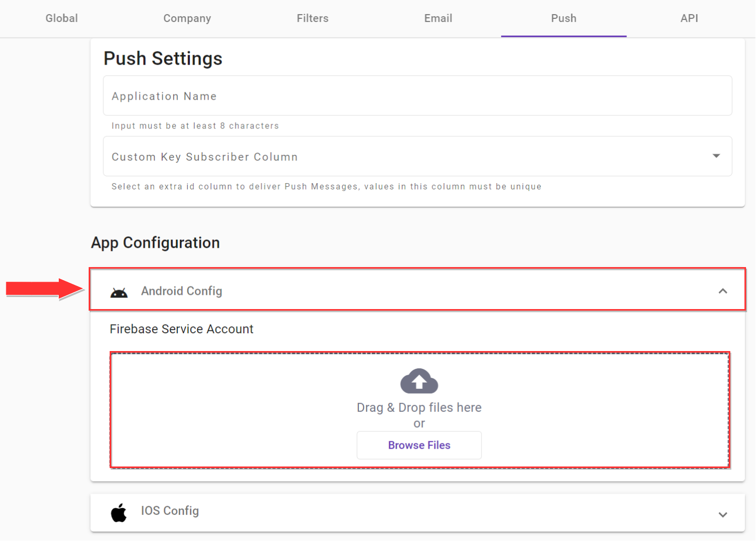
Task: Select the Email tab
Action: tap(438, 18)
